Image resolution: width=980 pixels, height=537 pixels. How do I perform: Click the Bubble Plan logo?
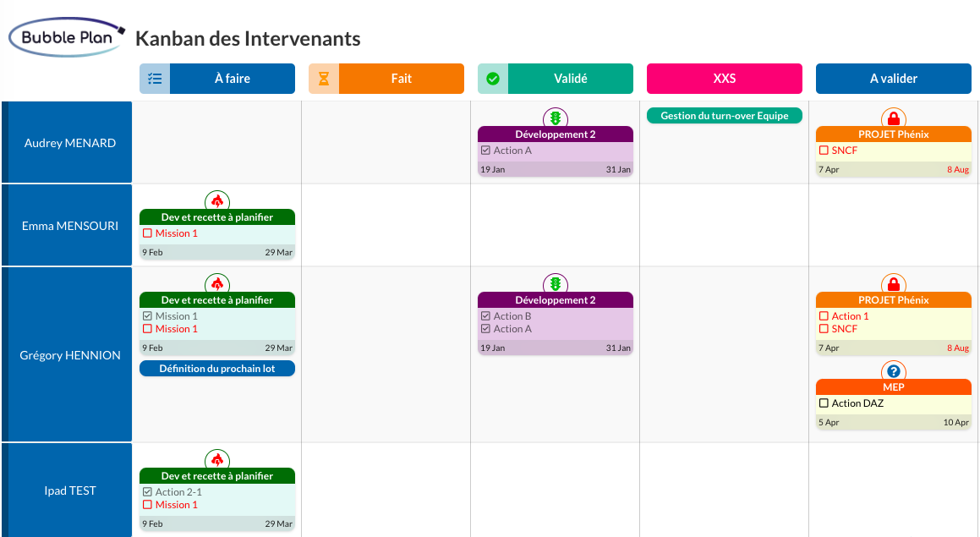pyautogui.click(x=65, y=37)
